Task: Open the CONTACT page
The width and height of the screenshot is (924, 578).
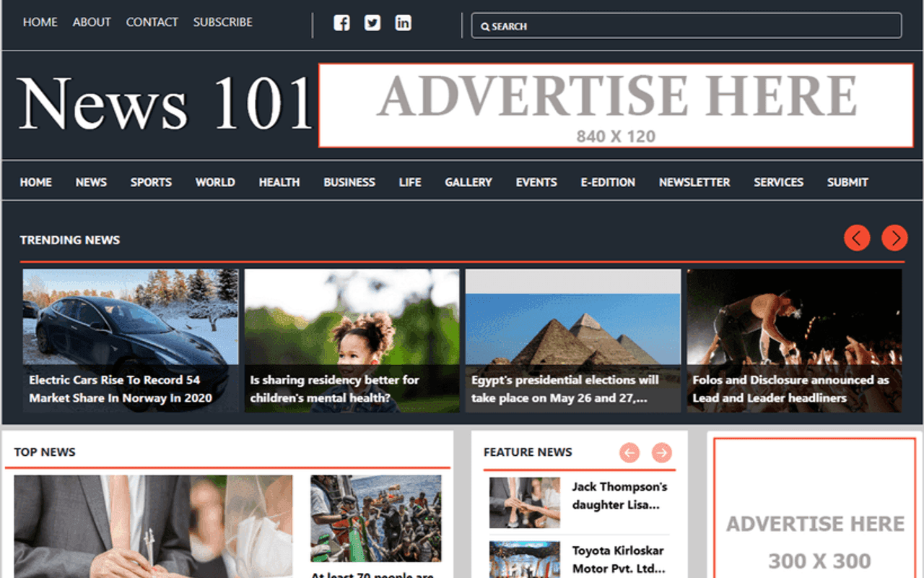Action: click(x=152, y=22)
